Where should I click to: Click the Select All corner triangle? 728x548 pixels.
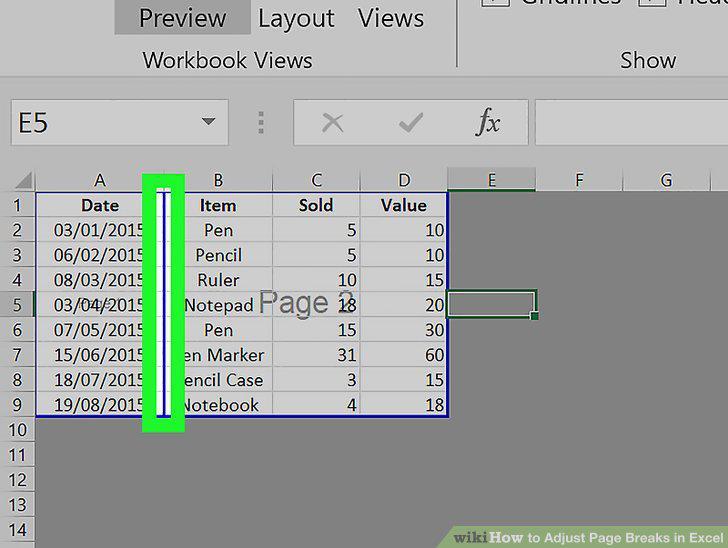click(23, 180)
